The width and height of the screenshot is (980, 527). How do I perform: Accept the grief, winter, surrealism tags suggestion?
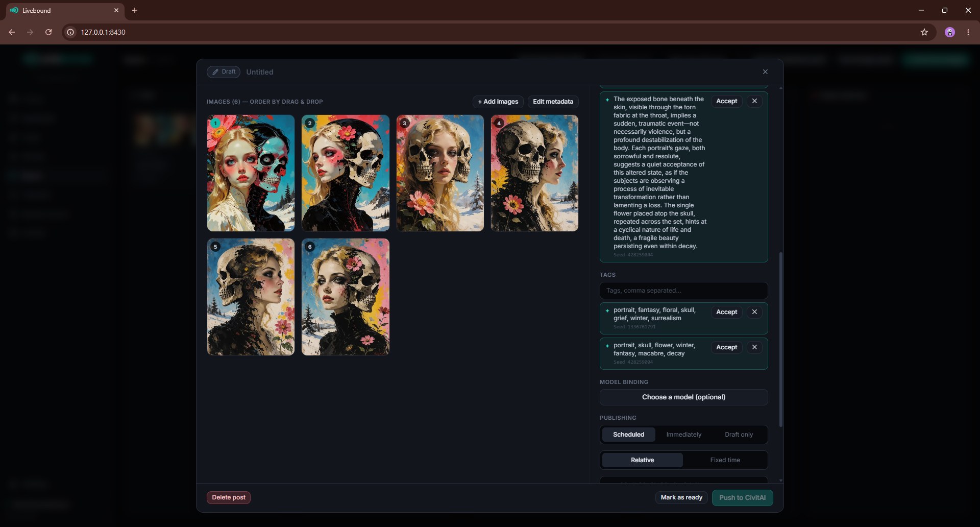coord(726,312)
